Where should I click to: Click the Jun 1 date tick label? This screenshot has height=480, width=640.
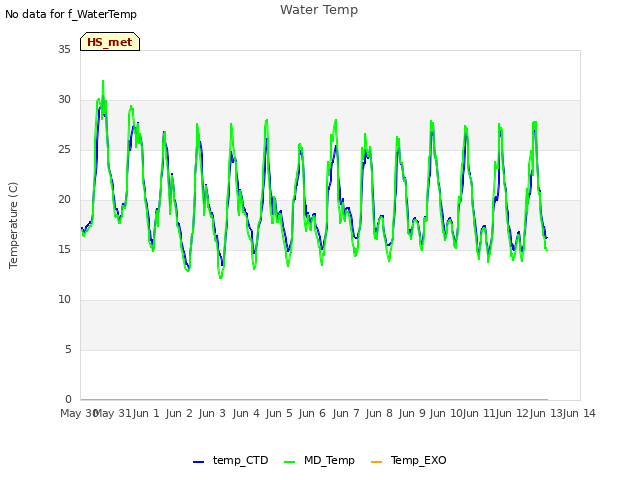[x=146, y=413]
